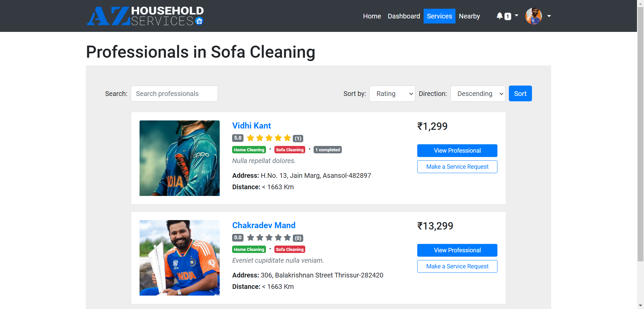This screenshot has height=309, width=644.
Task: Click the AZ Household Services logo
Action: pos(145,16)
